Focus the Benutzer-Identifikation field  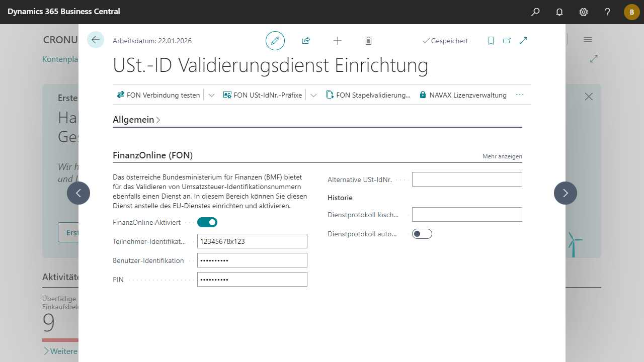[x=252, y=260]
